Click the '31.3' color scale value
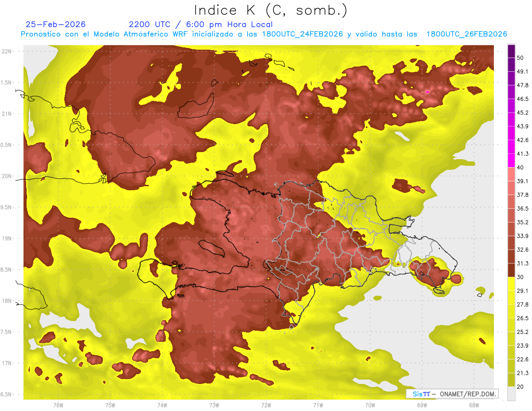Screen dimensions: 532x411 523,263
